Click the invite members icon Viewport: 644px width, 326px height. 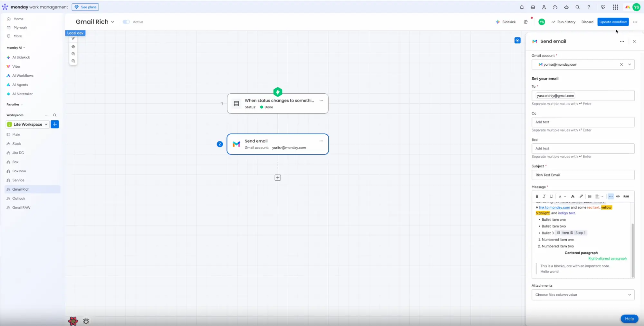tap(544, 7)
